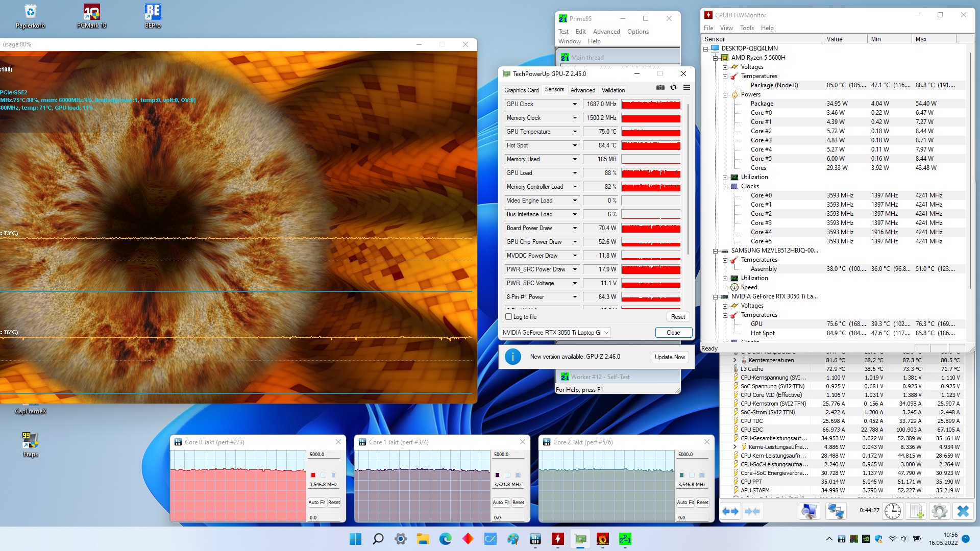This screenshot has height=551, width=980.
Task: Take a GPU-Z screenshot with camera icon
Action: point(660,88)
